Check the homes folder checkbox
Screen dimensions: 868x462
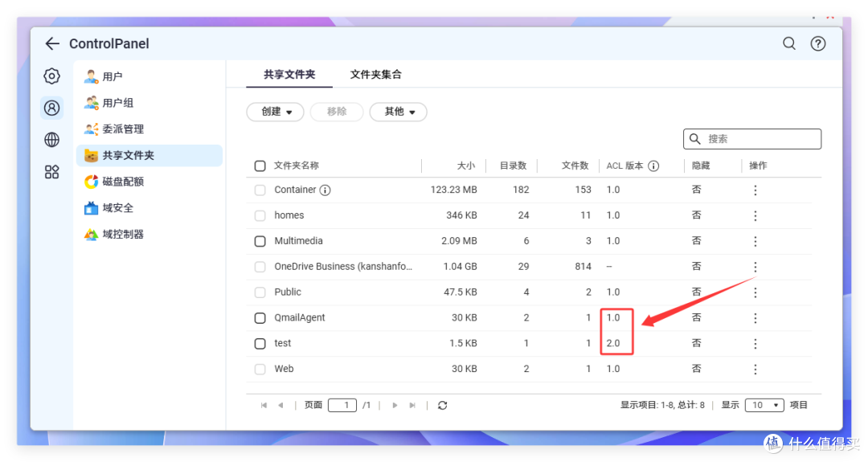(260, 215)
